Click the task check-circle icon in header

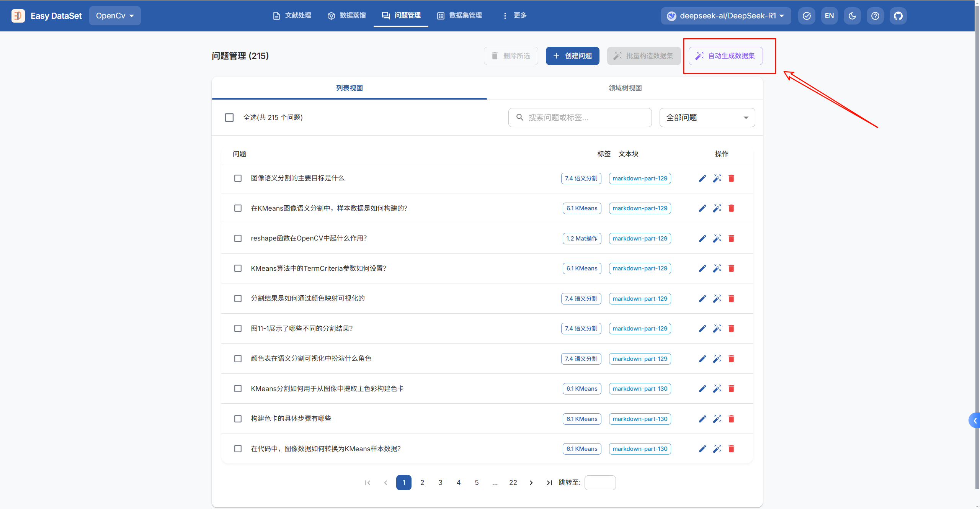[x=807, y=16]
